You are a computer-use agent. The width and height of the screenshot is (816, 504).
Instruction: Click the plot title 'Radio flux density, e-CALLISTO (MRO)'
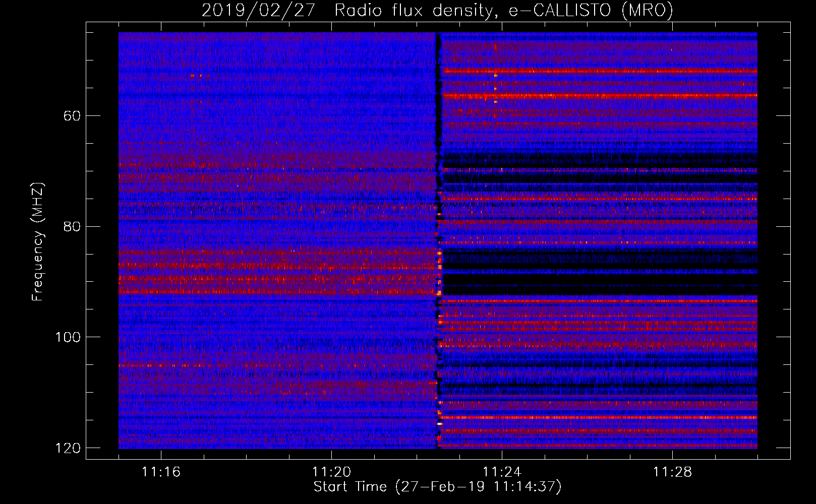pyautogui.click(x=504, y=10)
